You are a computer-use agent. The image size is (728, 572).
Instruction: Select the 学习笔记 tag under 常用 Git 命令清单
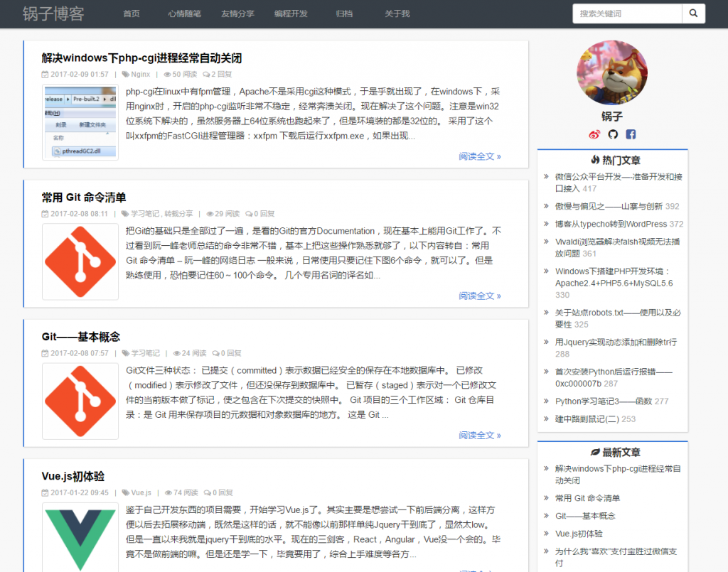(x=145, y=214)
